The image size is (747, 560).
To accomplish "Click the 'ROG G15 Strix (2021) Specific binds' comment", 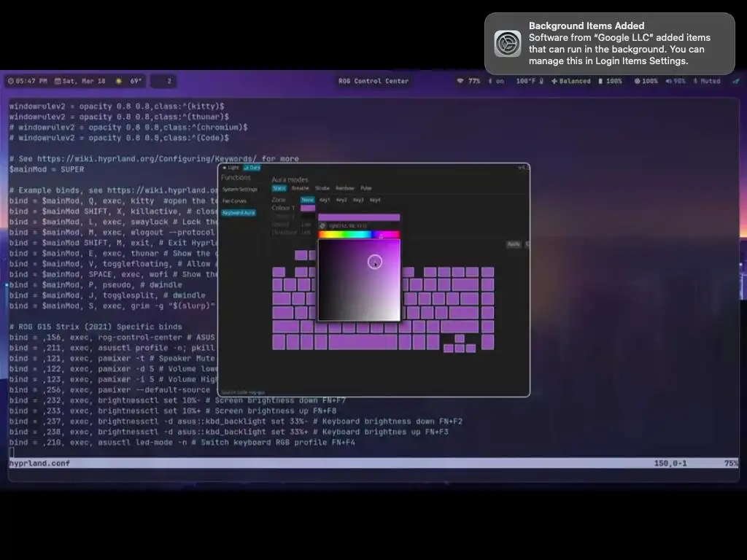I will tap(96, 327).
